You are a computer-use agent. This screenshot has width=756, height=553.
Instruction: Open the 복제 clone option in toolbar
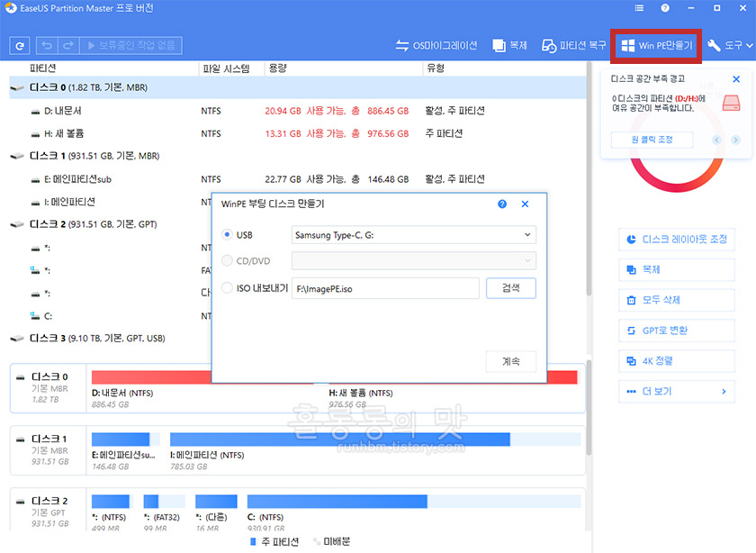[509, 45]
